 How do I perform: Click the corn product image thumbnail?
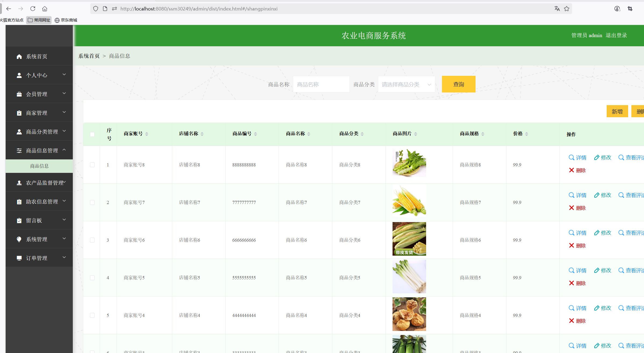(409, 200)
